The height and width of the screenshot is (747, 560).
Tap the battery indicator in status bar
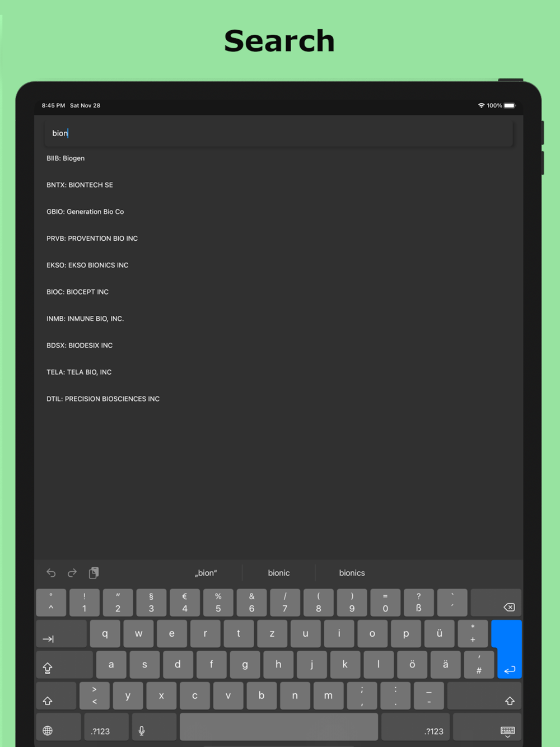coord(510,105)
